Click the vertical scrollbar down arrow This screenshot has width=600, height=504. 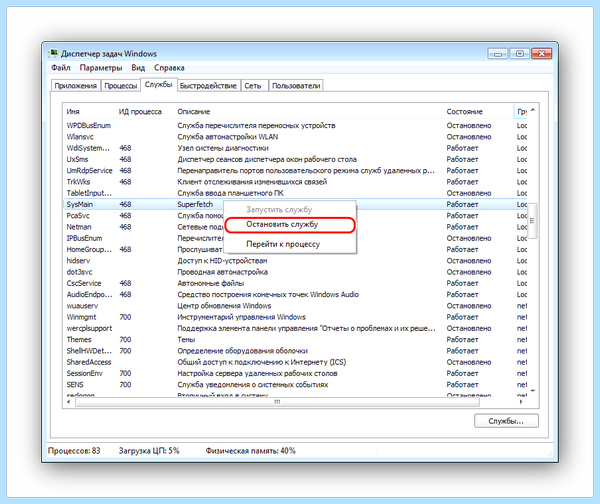(x=533, y=391)
